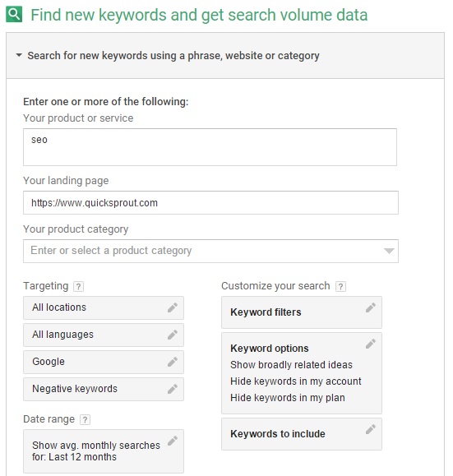The height and width of the screenshot is (476, 453).
Task: Select the product category input field
Action: point(210,251)
